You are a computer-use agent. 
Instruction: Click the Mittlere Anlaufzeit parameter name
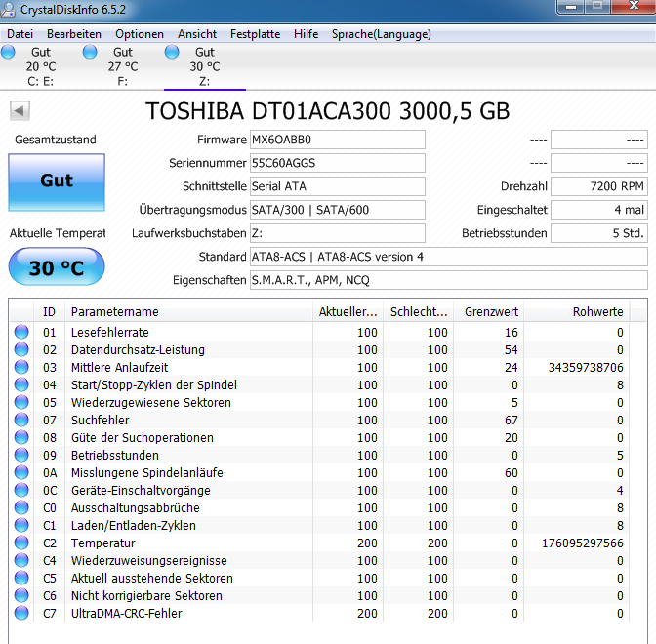[x=120, y=368]
